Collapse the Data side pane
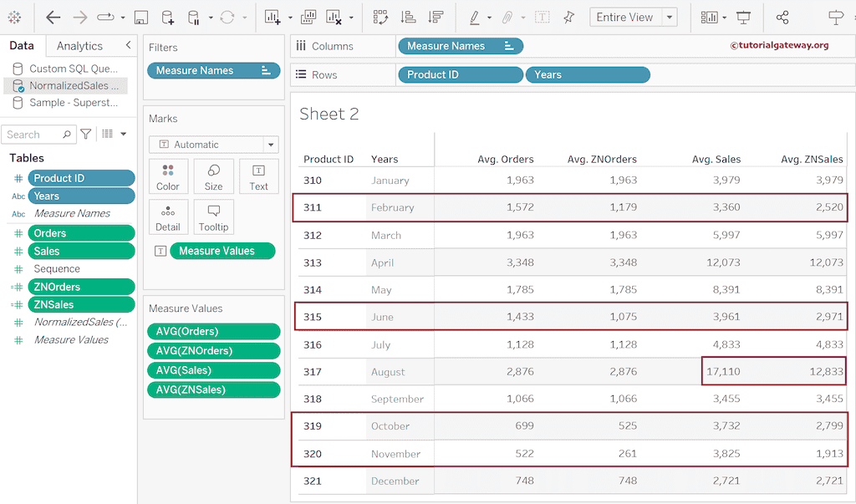The width and height of the screenshot is (856, 504). [128, 45]
